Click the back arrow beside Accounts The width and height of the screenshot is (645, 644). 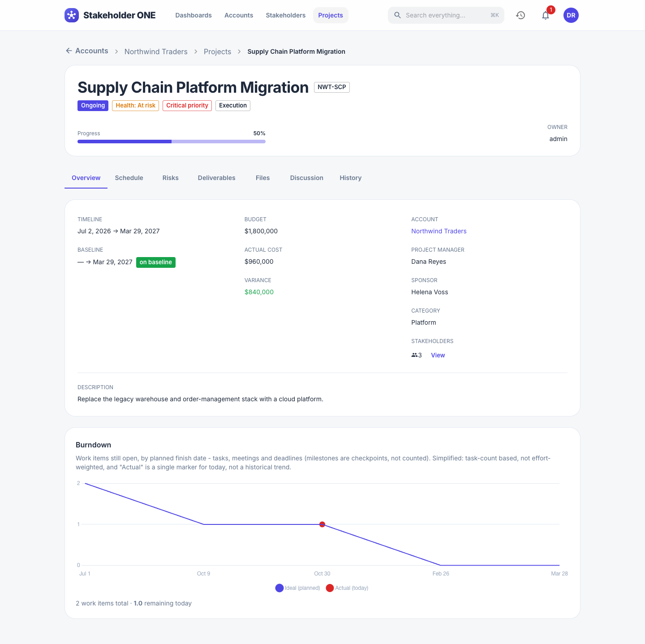point(69,51)
